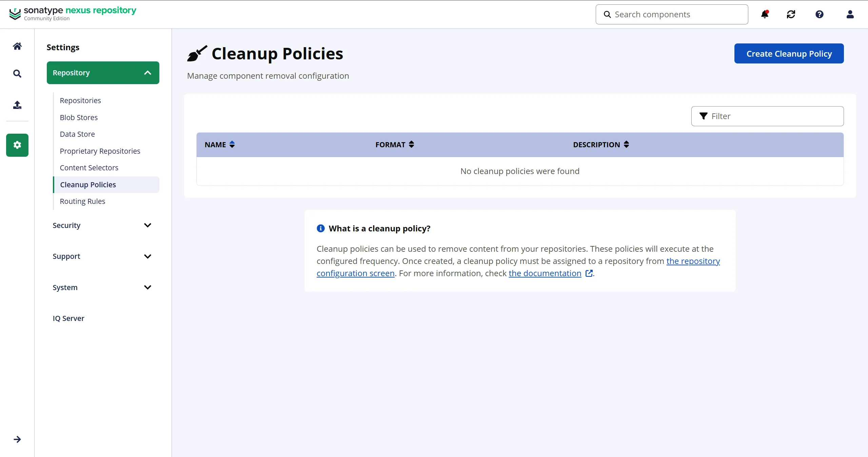Sort table by Format column

click(x=395, y=145)
